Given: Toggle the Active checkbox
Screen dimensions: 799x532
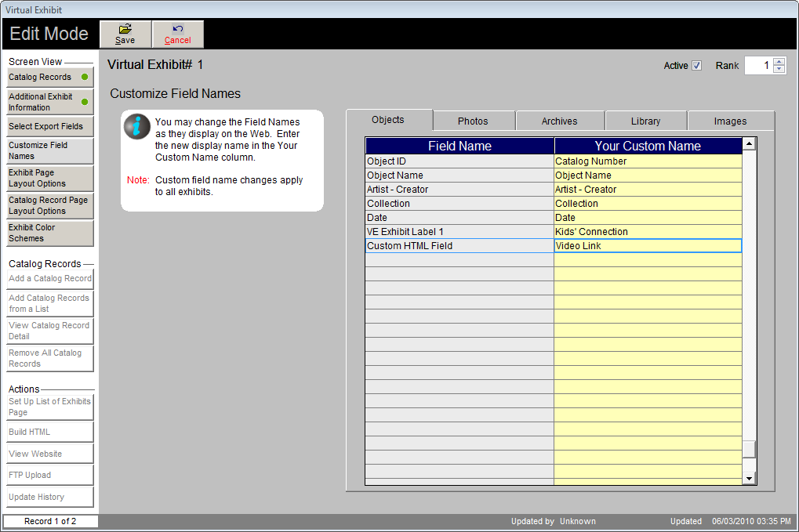Looking at the screenshot, I should [x=696, y=66].
